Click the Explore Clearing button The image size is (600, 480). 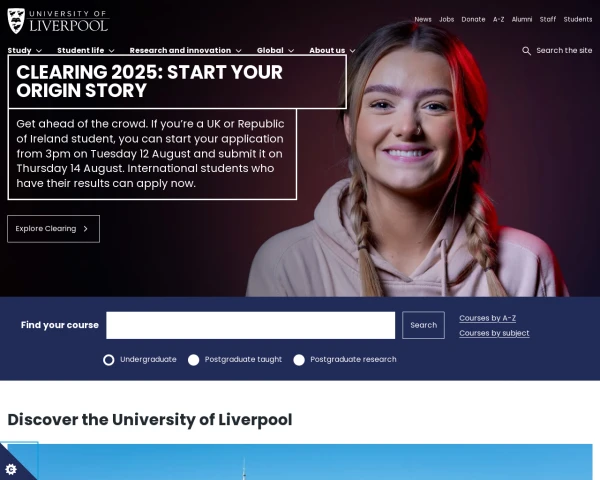(54, 229)
